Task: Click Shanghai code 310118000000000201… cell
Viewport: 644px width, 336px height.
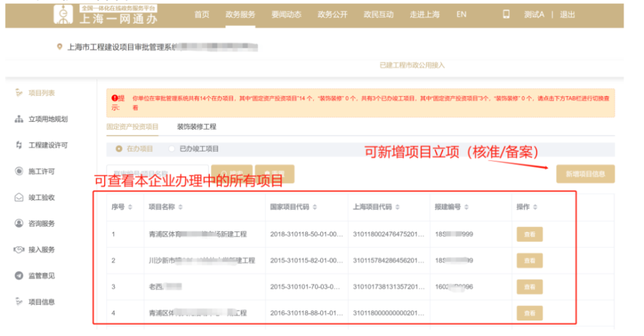Action: 388,313
